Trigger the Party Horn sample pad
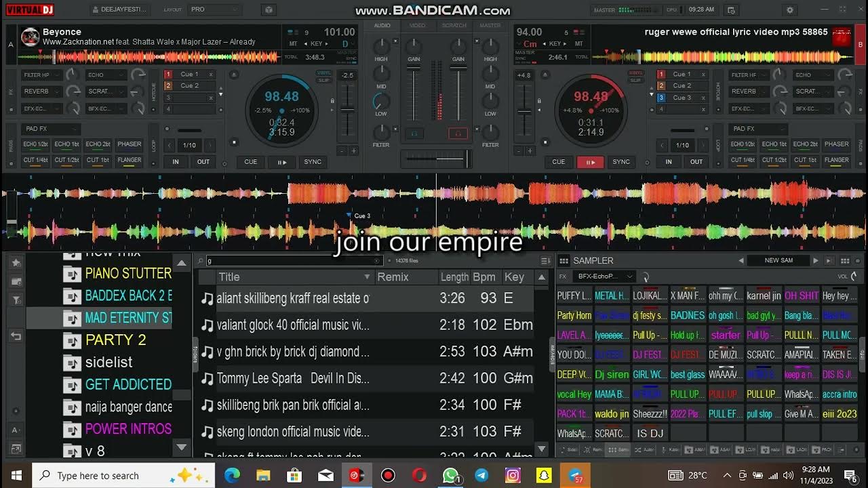868x488 pixels. click(574, 315)
